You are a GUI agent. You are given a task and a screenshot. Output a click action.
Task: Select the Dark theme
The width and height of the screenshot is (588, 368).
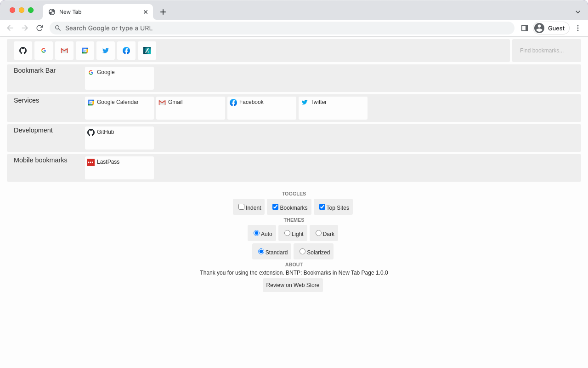(318, 233)
